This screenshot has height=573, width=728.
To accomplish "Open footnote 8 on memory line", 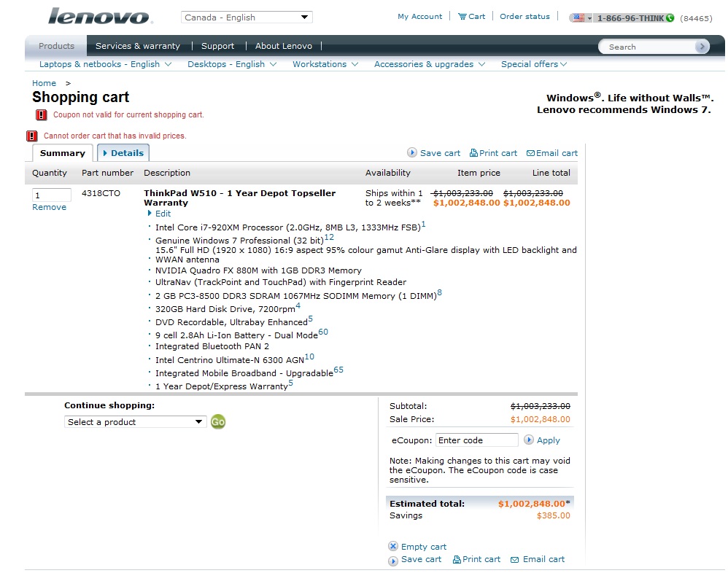I will 440,293.
